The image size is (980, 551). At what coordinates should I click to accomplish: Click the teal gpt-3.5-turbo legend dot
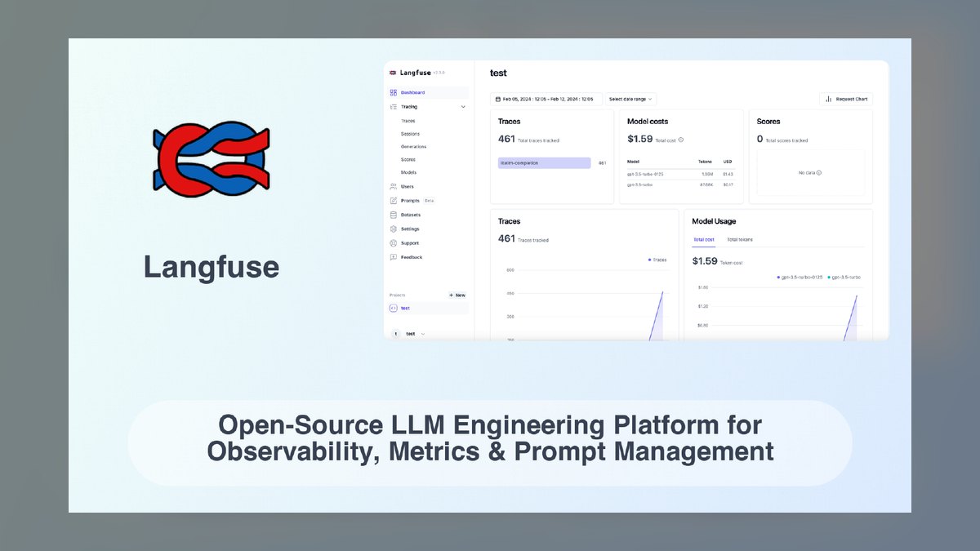click(828, 278)
